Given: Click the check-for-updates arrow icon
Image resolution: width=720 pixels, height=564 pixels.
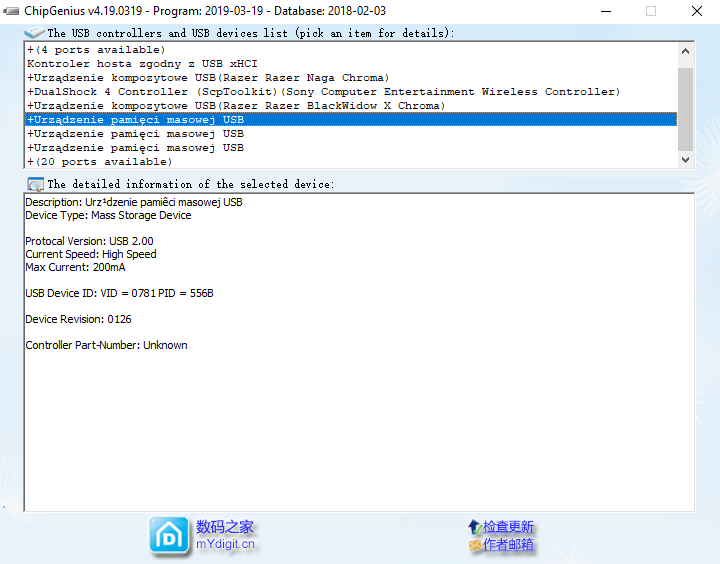Looking at the screenshot, I should tap(474, 526).
